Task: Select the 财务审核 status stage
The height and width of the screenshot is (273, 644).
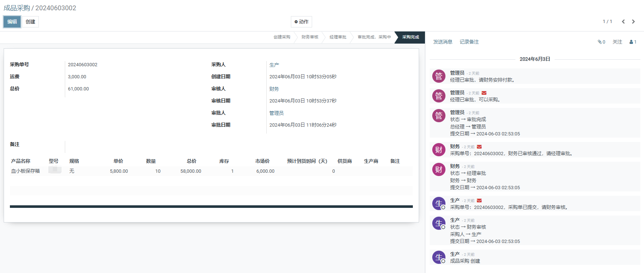Action: pyautogui.click(x=310, y=37)
